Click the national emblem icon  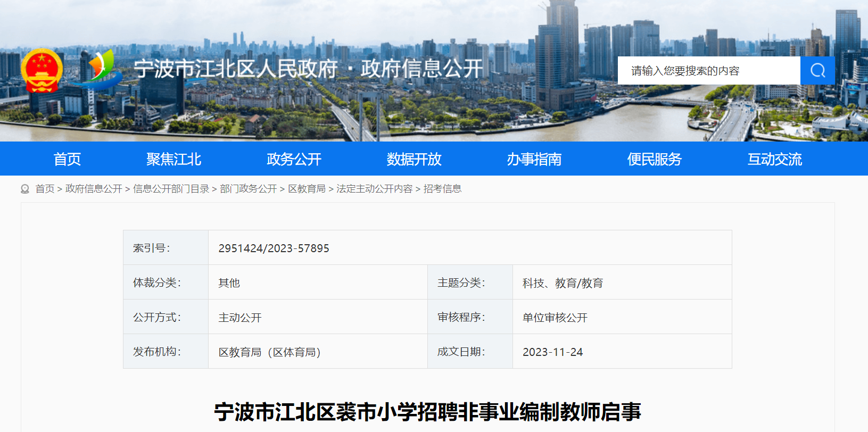(x=42, y=70)
